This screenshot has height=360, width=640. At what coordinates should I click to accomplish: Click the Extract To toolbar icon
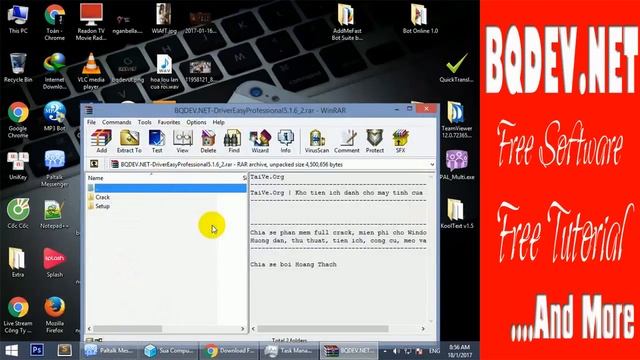click(129, 141)
